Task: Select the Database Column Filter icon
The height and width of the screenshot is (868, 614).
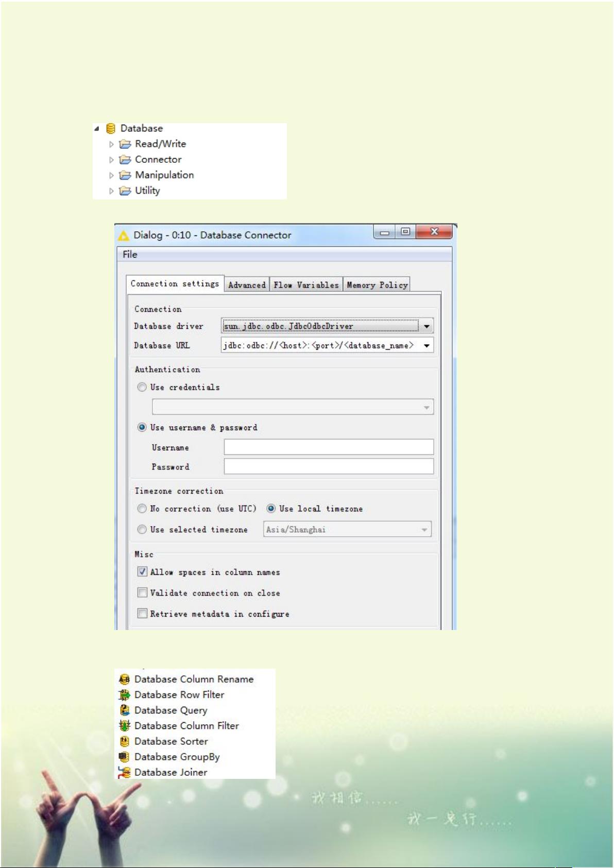Action: point(124,726)
